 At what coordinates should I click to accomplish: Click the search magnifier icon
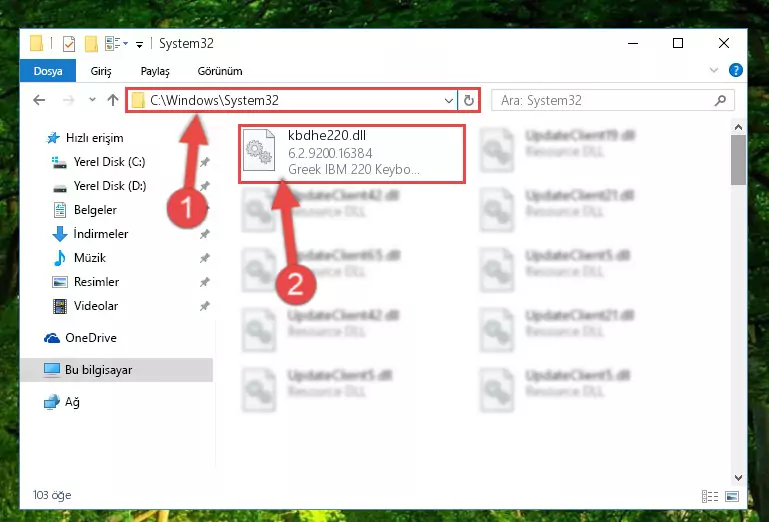point(720,101)
